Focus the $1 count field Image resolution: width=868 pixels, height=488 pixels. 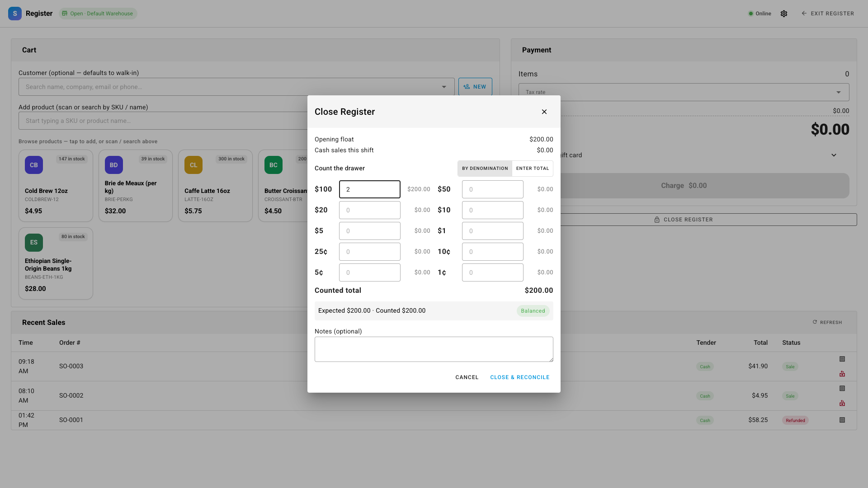click(493, 231)
